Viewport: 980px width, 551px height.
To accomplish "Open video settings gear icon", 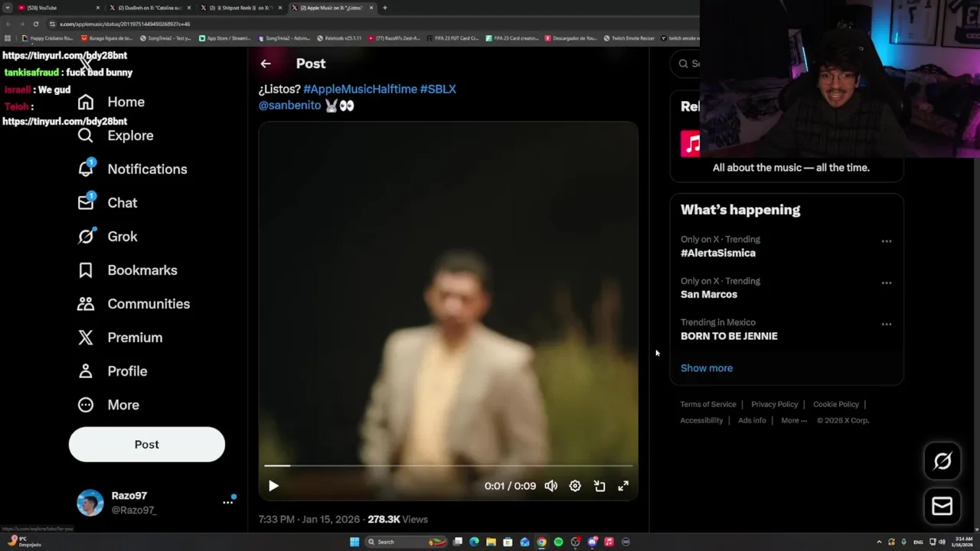I will [x=575, y=486].
